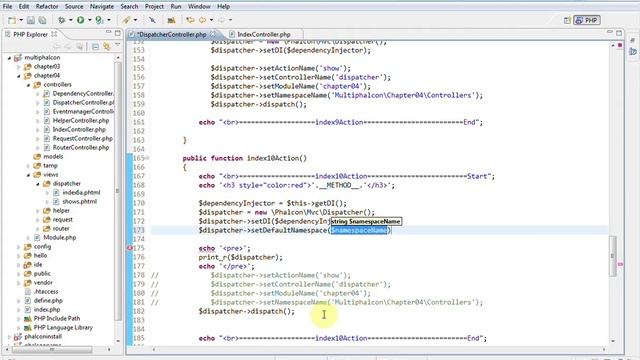Open the Project menu
640x360 pixels.
[154, 7]
